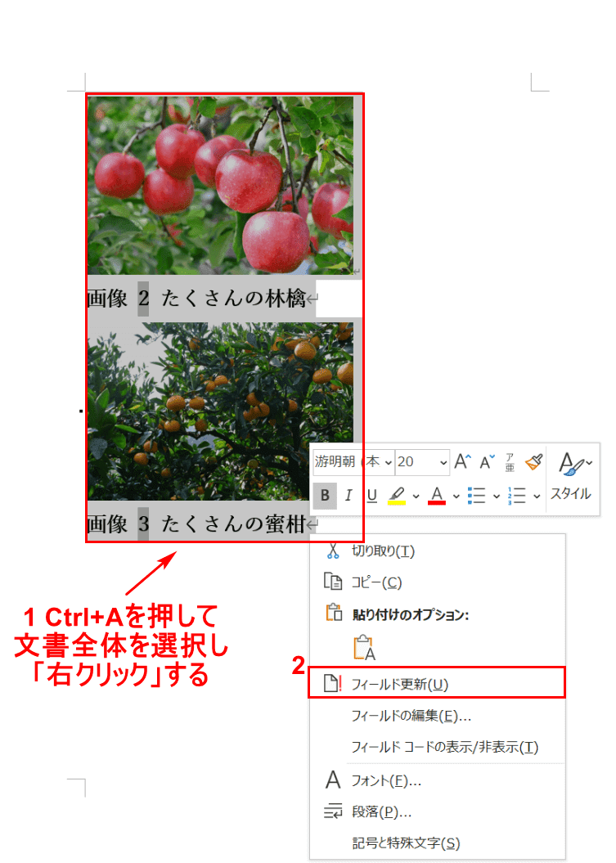Open フォント(F)... dialog from menu

click(x=438, y=780)
